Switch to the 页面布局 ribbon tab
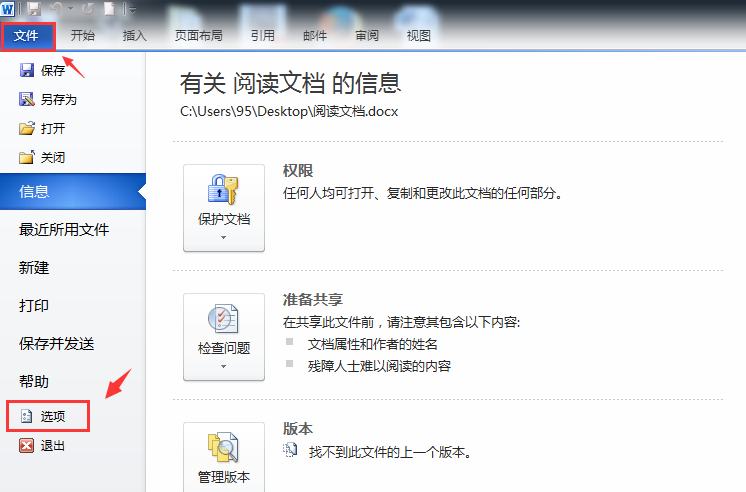The height and width of the screenshot is (492, 746). pos(199,36)
